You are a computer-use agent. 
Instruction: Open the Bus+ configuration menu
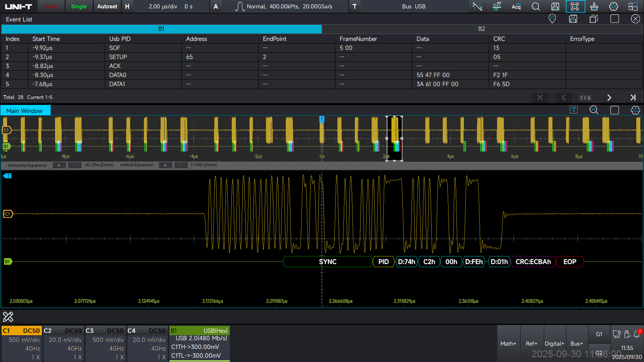(x=577, y=343)
